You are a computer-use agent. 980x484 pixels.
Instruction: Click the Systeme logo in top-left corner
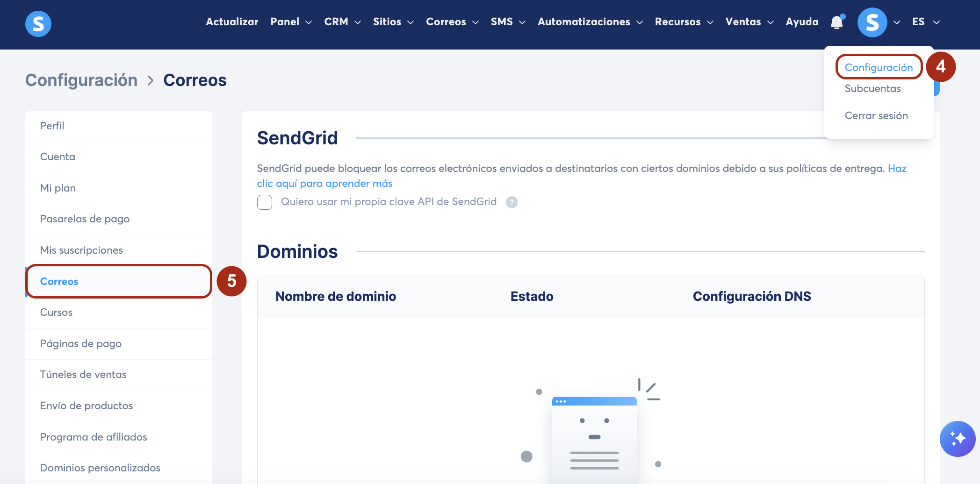click(38, 23)
